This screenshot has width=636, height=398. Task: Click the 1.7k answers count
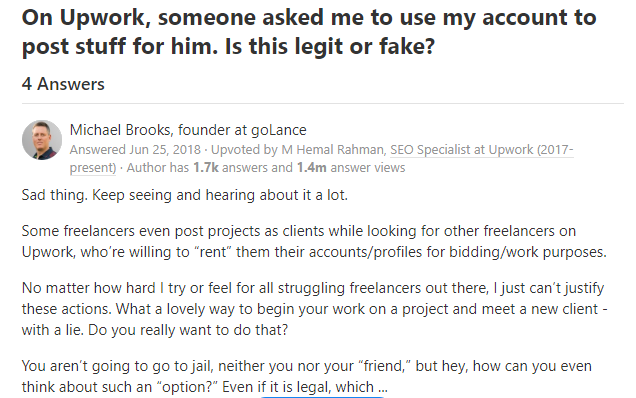point(206,168)
